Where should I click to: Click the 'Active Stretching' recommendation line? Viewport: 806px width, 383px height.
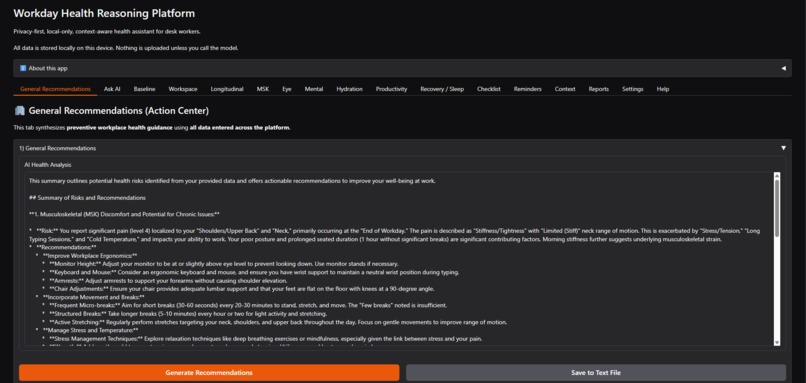(275, 322)
